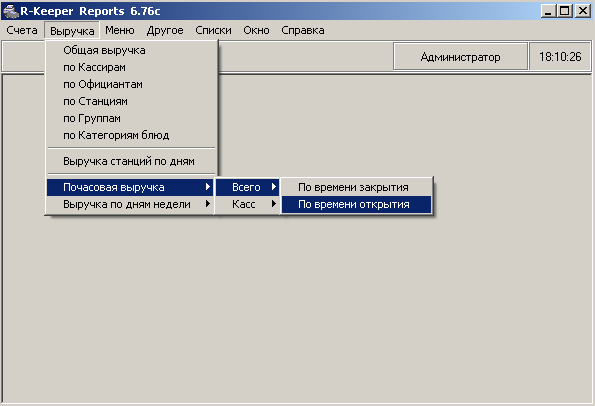Expand the Всего submenu item
The image size is (595, 406).
click(x=247, y=187)
